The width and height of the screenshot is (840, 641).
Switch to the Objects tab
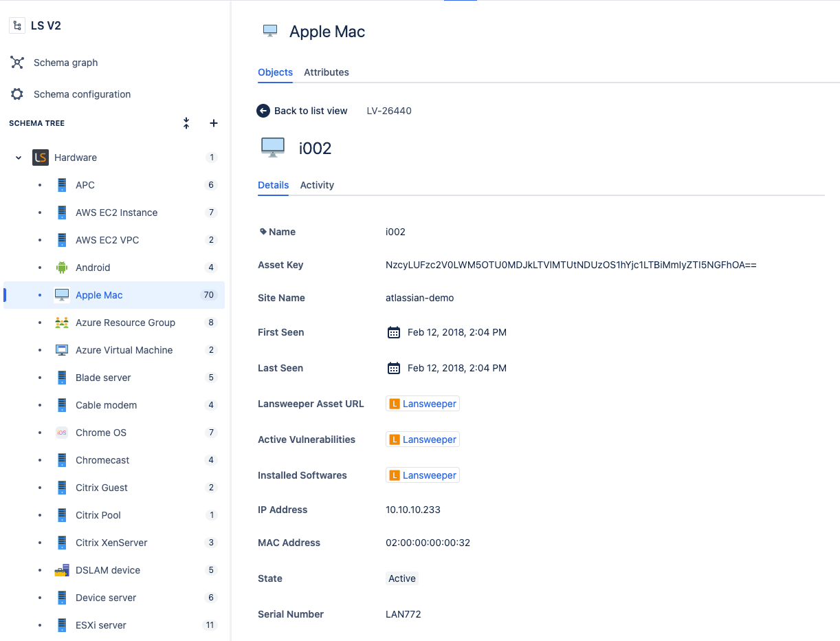point(275,72)
